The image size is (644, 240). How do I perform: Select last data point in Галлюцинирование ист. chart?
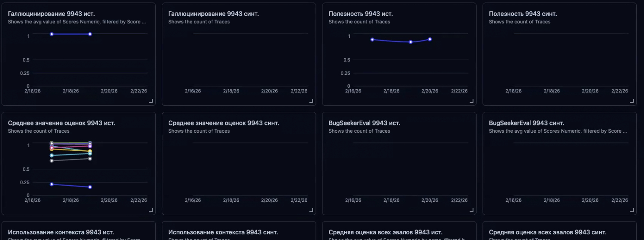90,34
